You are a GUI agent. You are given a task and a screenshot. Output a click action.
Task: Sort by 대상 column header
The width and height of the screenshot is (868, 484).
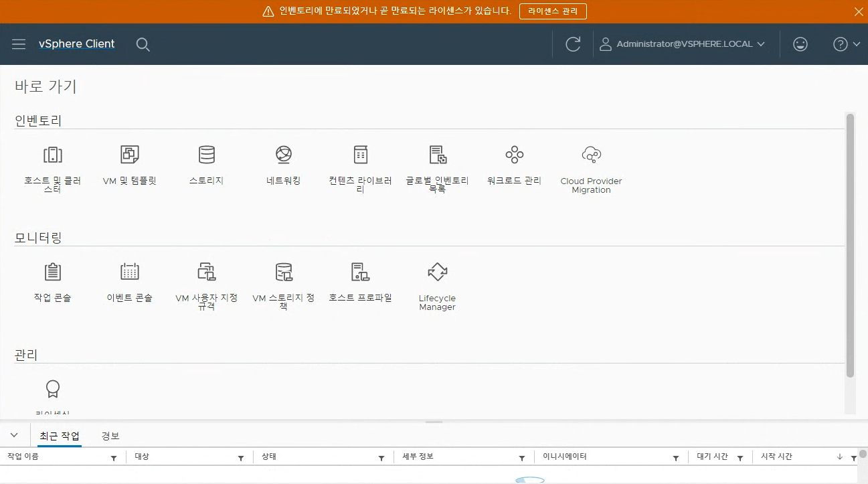(x=142, y=457)
